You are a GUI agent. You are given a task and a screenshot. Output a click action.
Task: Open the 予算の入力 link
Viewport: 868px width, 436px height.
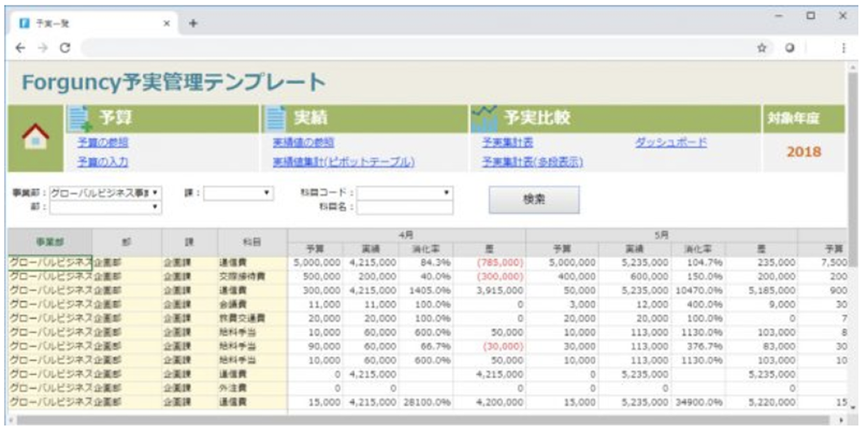(x=103, y=162)
